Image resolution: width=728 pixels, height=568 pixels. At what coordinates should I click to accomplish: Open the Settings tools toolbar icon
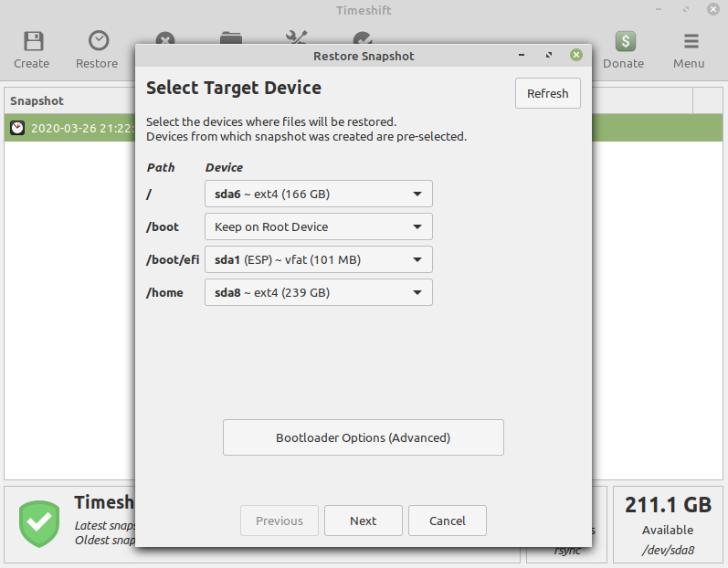click(297, 39)
